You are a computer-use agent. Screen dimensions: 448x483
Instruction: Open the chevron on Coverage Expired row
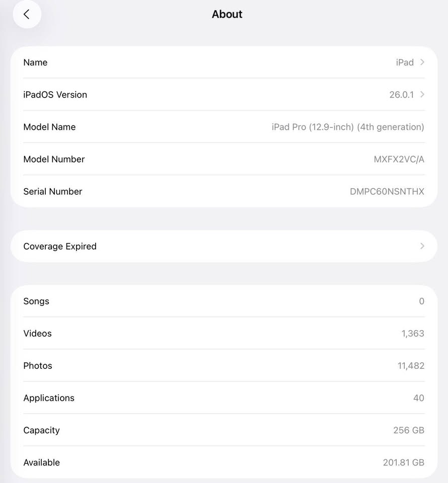click(422, 246)
